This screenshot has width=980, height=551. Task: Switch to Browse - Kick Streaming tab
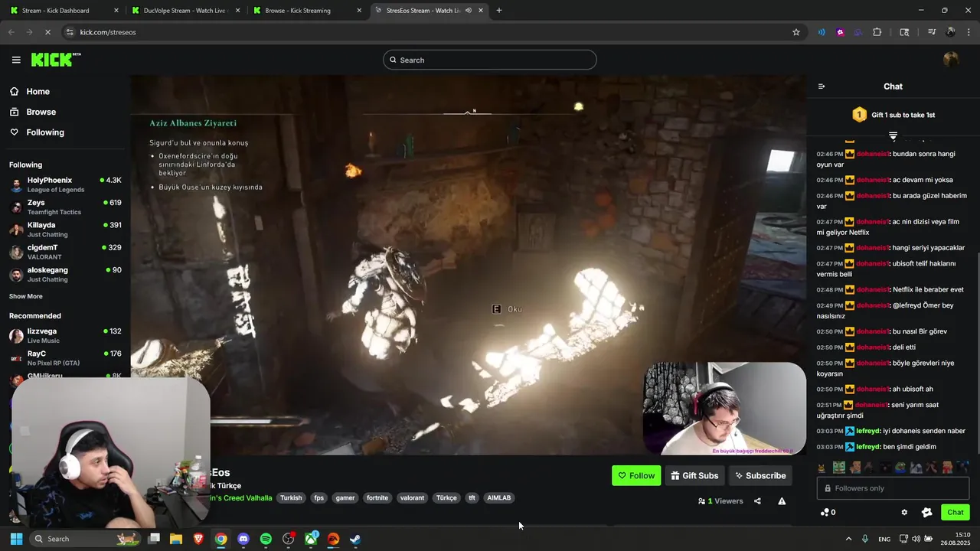coord(308,11)
